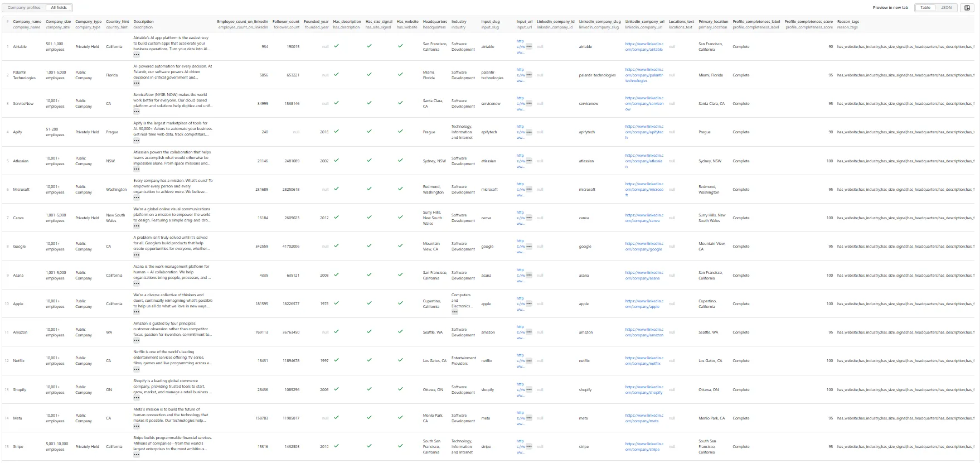
Task: Select the 'Prague' country hint cell
Action: tap(112, 132)
